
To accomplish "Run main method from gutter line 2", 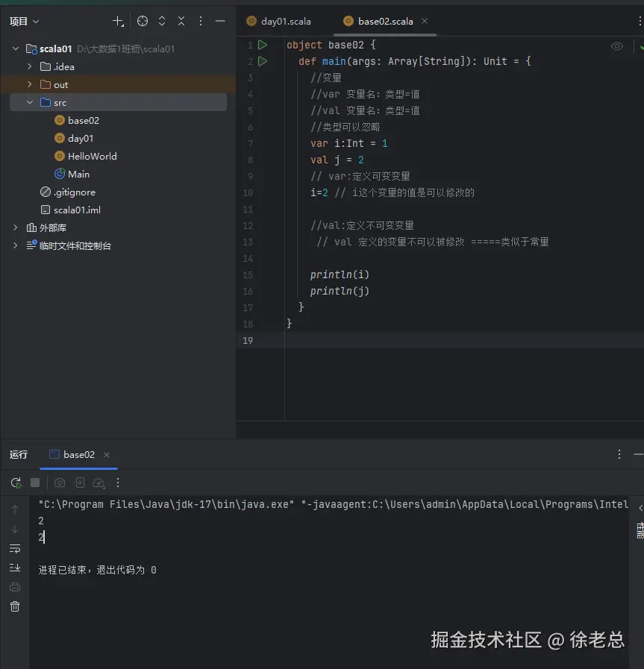I will point(263,61).
